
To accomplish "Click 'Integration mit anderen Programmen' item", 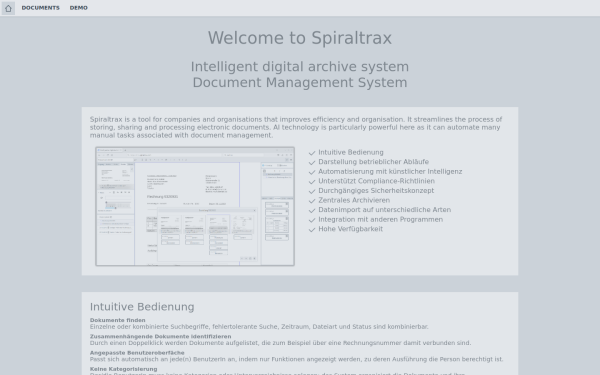I will [380, 219].
